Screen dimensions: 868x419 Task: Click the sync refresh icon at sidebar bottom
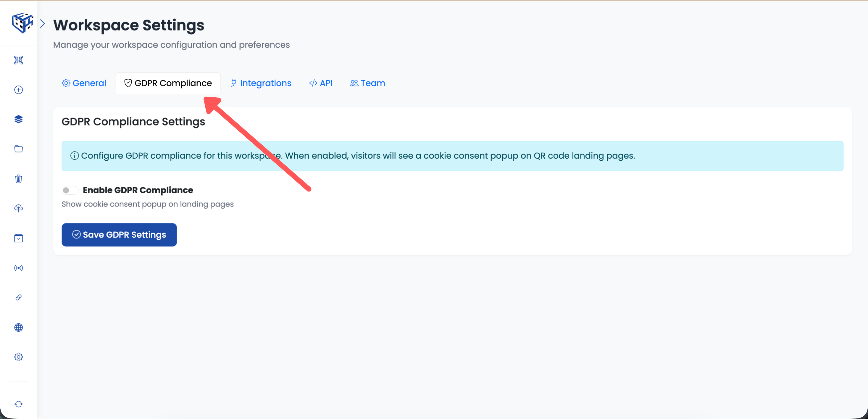19,404
